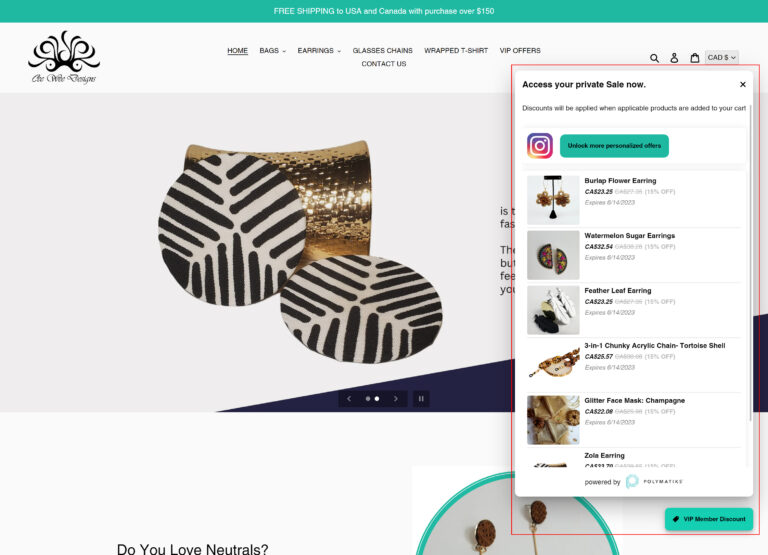The width and height of the screenshot is (768, 555).
Task: Click Watermelon Sugar Earrings thumbnail
Action: pos(553,255)
